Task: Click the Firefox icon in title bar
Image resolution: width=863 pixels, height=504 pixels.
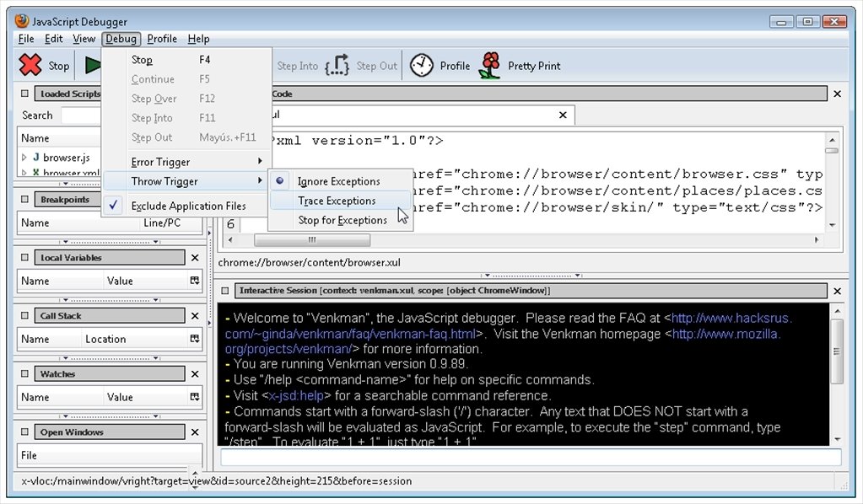Action: tap(22, 21)
